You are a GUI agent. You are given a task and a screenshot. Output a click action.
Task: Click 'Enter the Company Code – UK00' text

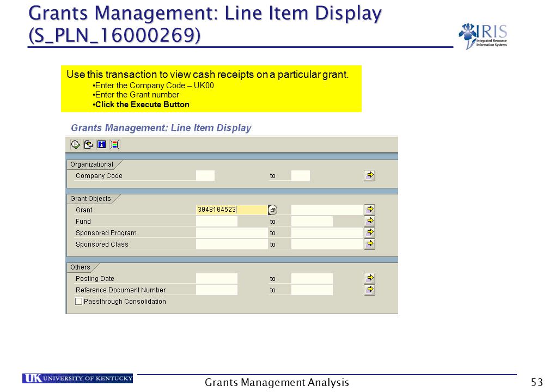tap(155, 85)
